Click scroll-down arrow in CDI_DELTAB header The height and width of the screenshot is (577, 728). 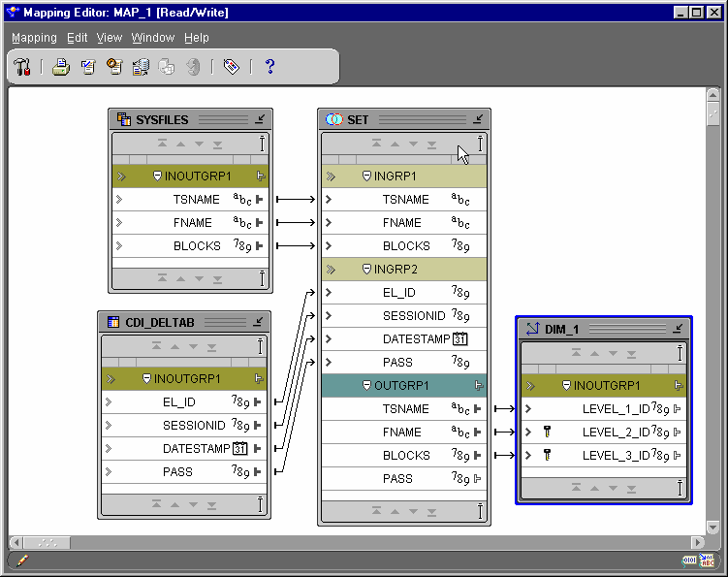(x=194, y=346)
